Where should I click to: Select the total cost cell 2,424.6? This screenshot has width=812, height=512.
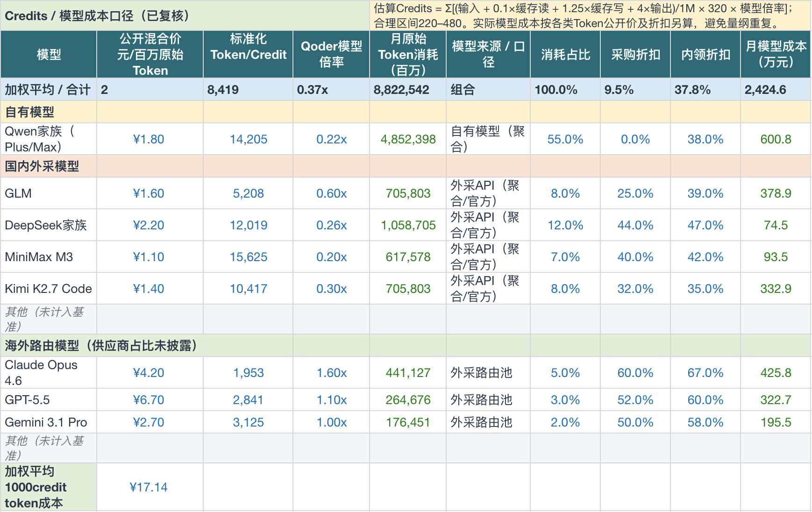[x=776, y=89]
